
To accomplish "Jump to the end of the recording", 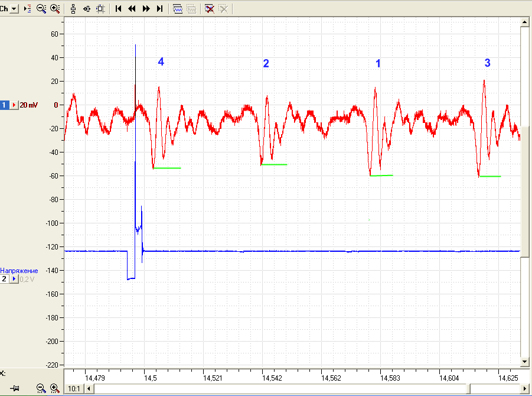I will (160, 9).
